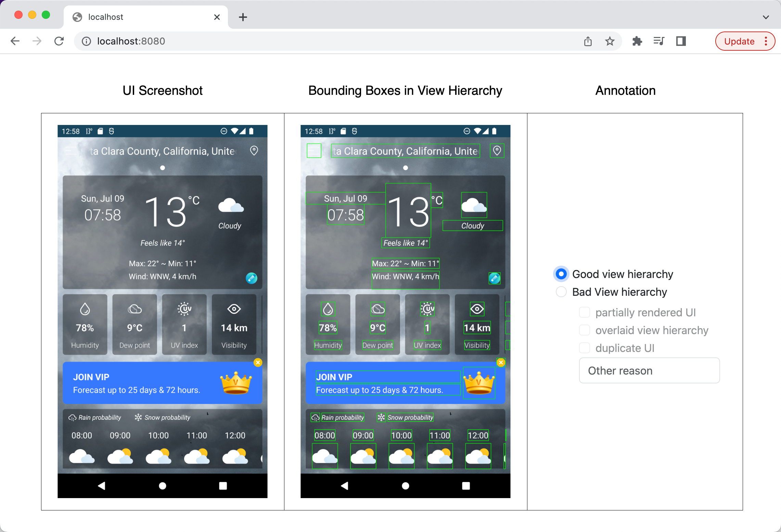
Task: Select Bad View hierarchy option
Action: (561, 292)
